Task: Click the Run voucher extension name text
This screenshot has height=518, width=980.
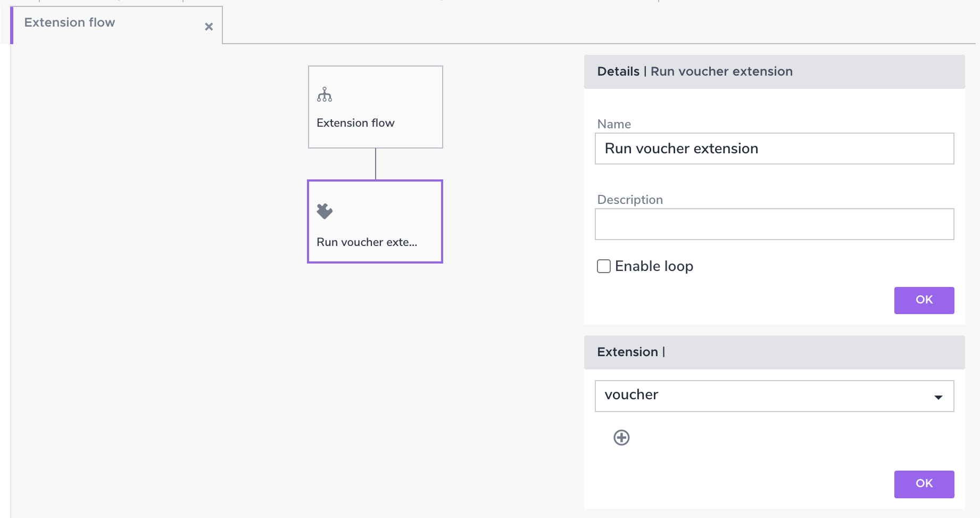Action: 366,242
